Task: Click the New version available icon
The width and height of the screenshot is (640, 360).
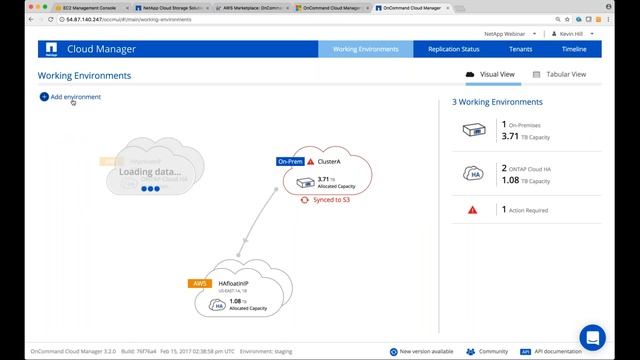Action: pyautogui.click(x=393, y=352)
